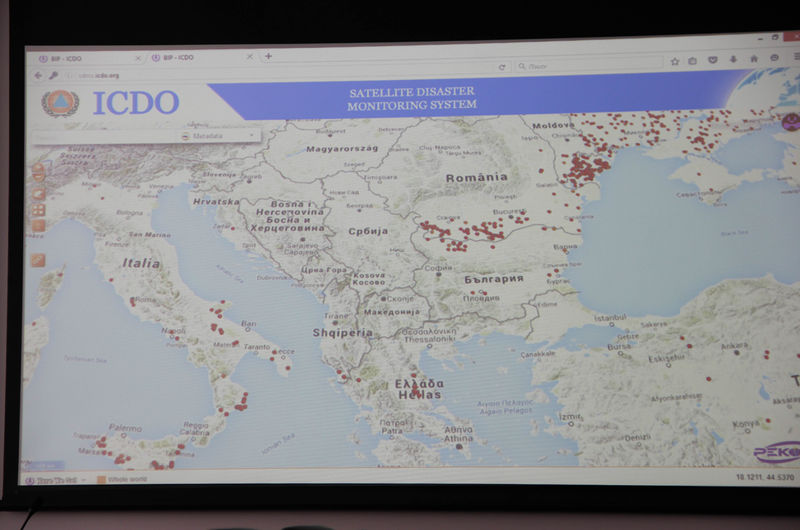The height and width of the screenshot is (530, 800).
Task: Open the bookmarks library icon
Action: pos(692,61)
